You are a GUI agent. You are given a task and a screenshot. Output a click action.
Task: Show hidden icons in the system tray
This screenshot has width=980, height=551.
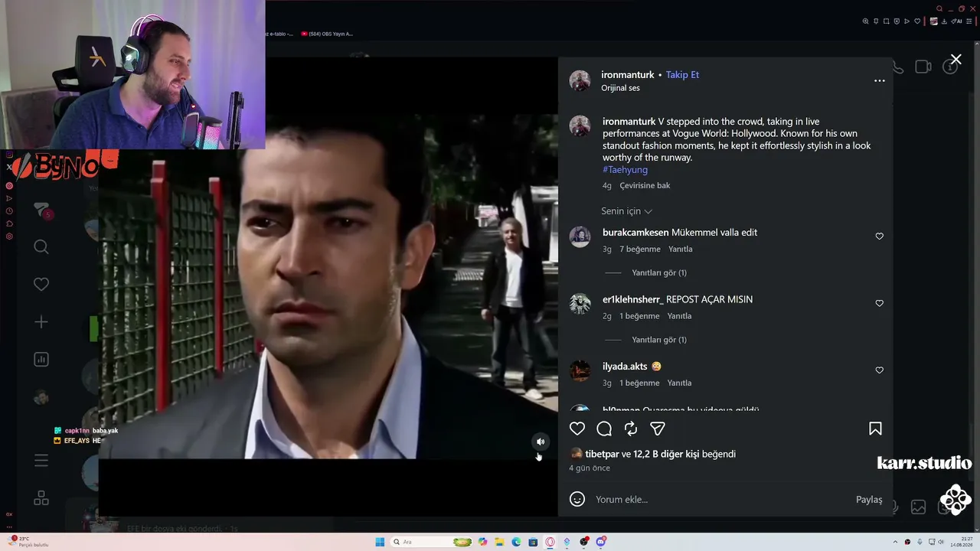(897, 542)
